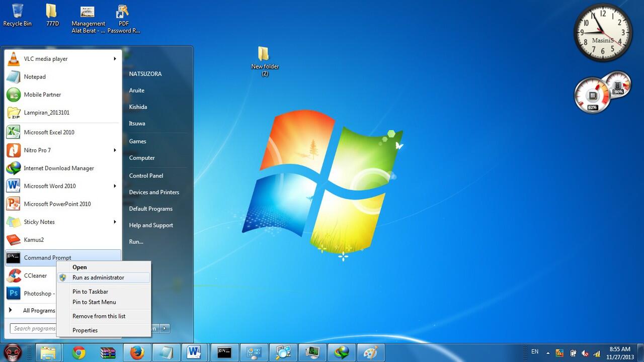This screenshot has width=644, height=362.
Task: Open the Recycle Bin desktop icon
Action: (x=17, y=15)
